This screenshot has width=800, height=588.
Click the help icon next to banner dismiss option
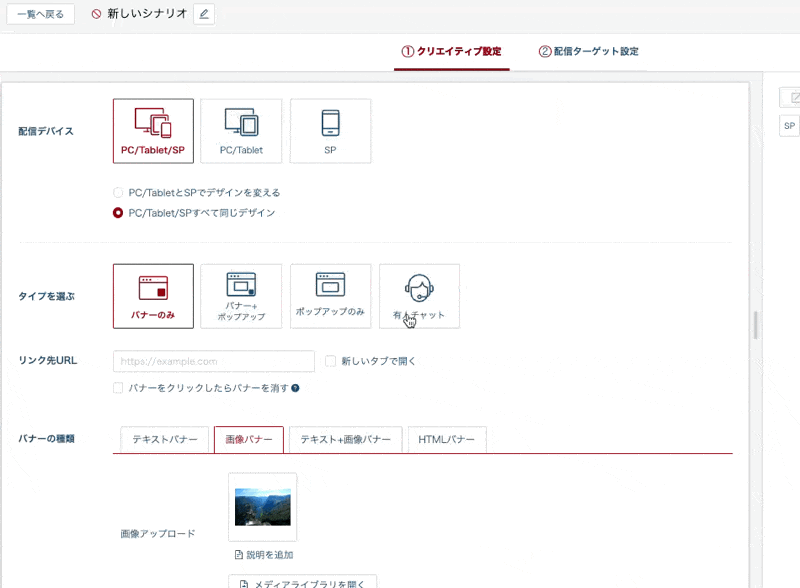[295, 388]
